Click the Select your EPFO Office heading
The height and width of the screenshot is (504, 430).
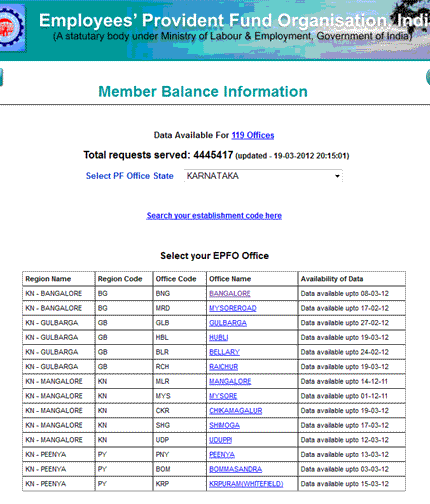[x=214, y=256]
